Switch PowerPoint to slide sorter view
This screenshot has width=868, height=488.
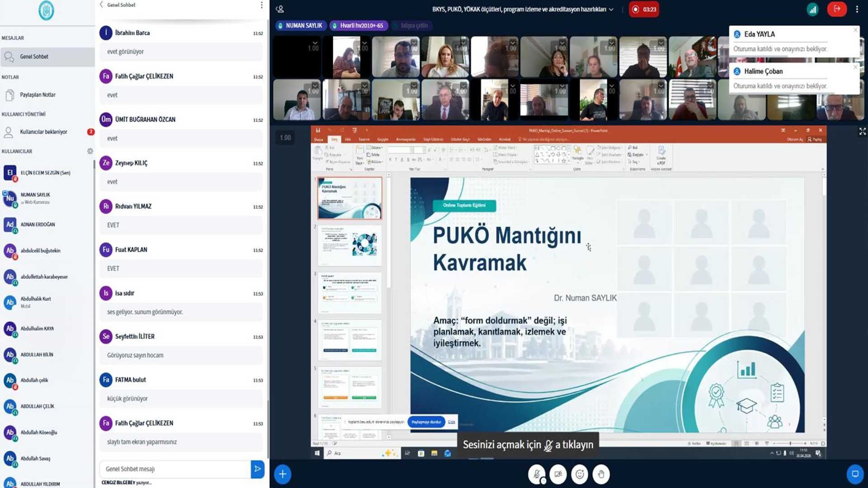coord(746,444)
